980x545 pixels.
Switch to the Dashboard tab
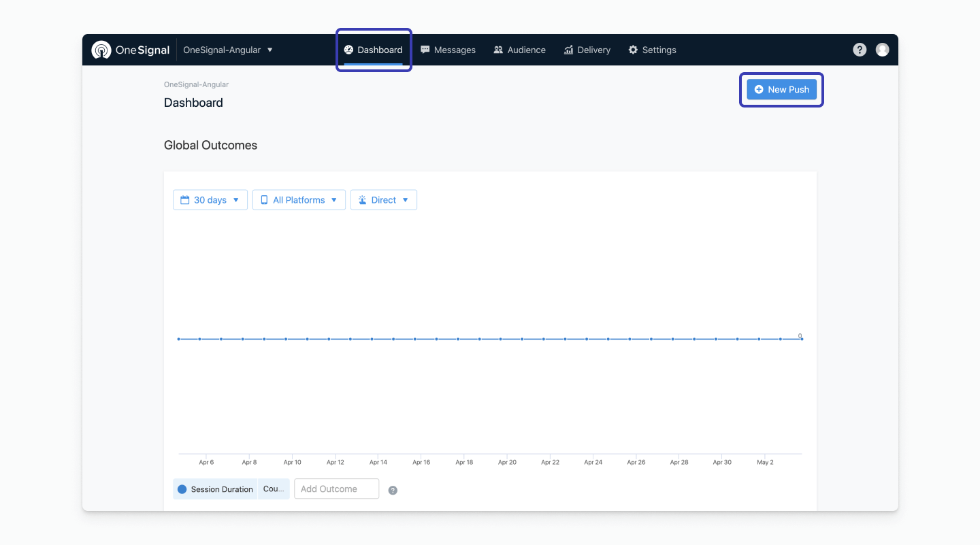[x=373, y=50]
